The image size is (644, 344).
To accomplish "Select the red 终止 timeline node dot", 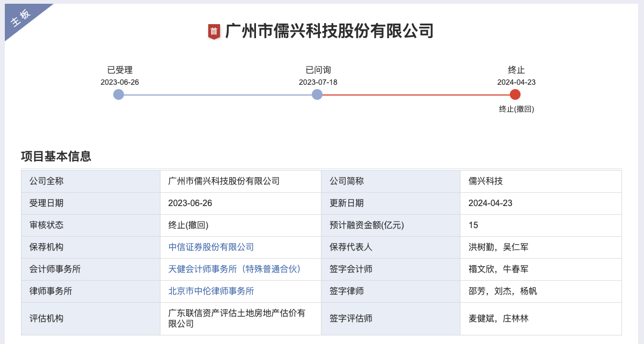I will (515, 94).
